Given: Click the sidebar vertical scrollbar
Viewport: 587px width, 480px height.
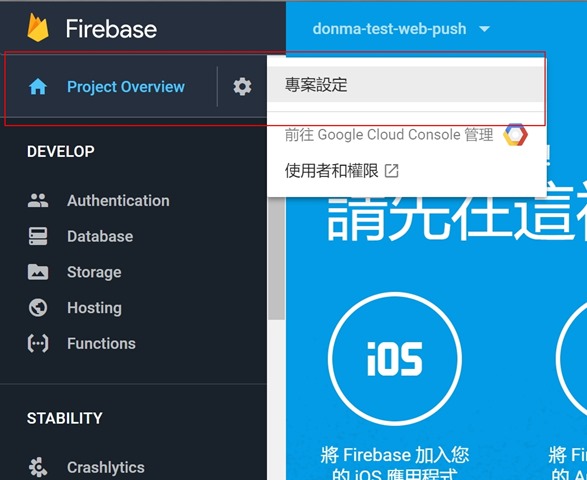Looking at the screenshot, I should click(277, 258).
